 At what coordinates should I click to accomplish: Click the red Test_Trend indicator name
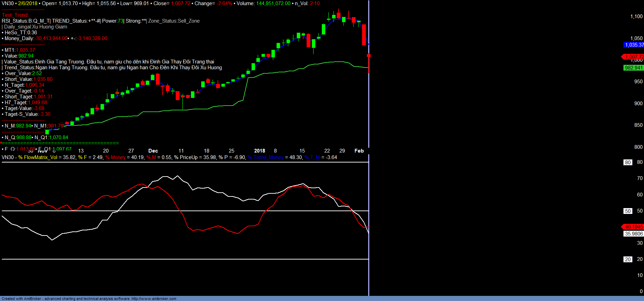[15, 15]
